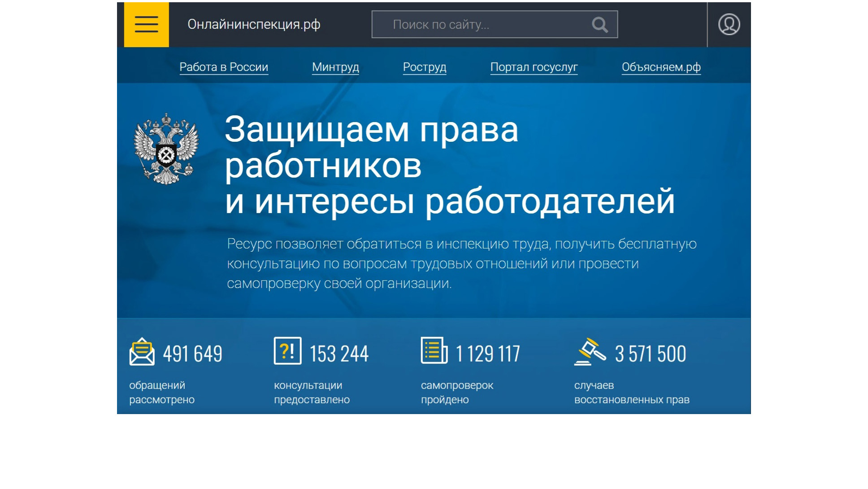Click the question-exclamation consultations icon
This screenshot has width=868, height=489.
(287, 351)
